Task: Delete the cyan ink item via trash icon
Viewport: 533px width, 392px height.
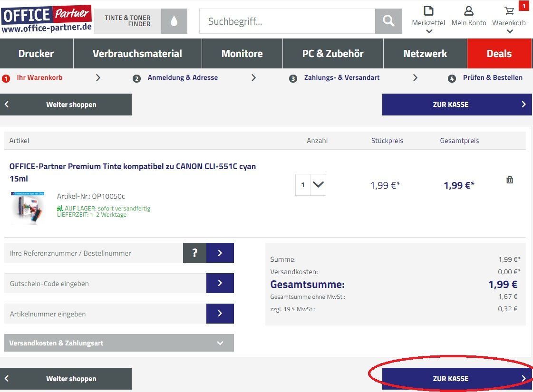Action: pyautogui.click(x=510, y=180)
